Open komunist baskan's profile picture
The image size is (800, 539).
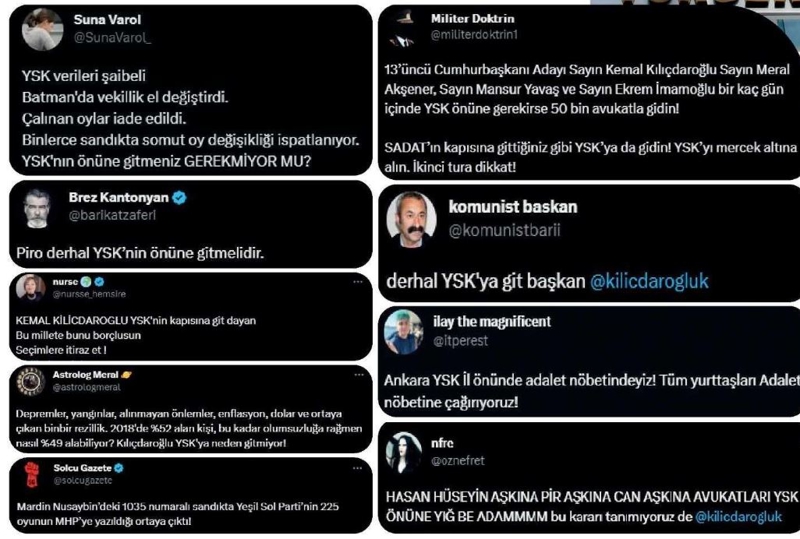[x=411, y=219]
